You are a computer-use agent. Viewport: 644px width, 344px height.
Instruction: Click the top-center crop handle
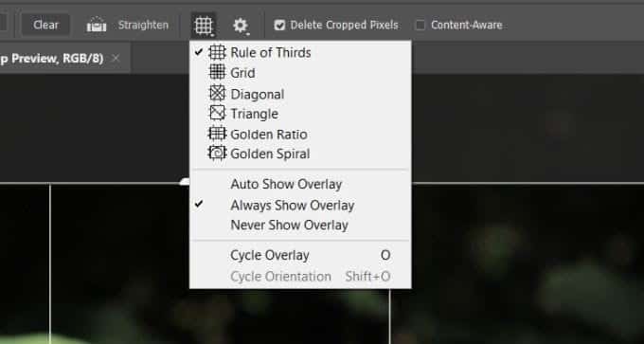(186, 182)
